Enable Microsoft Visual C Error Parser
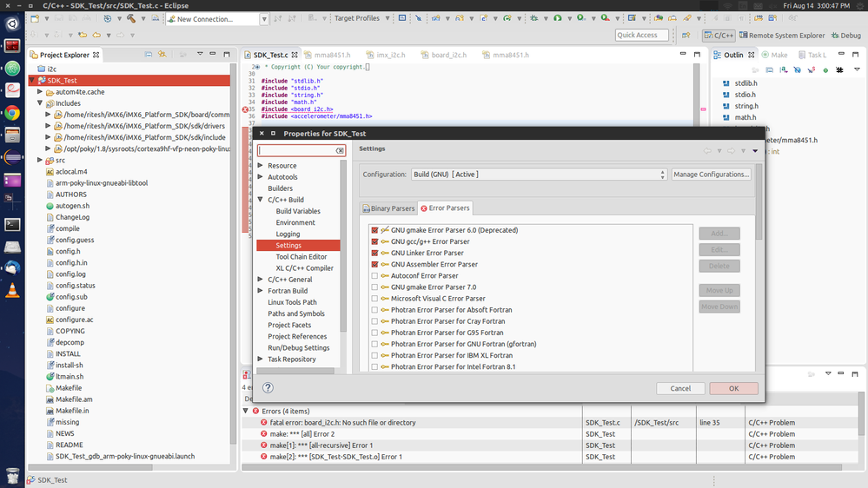The height and width of the screenshot is (488, 868). (x=374, y=298)
